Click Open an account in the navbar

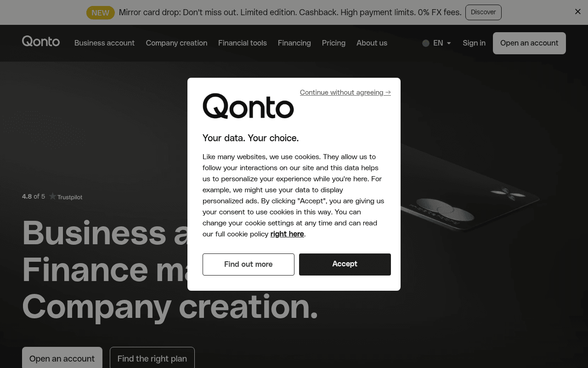(529, 43)
